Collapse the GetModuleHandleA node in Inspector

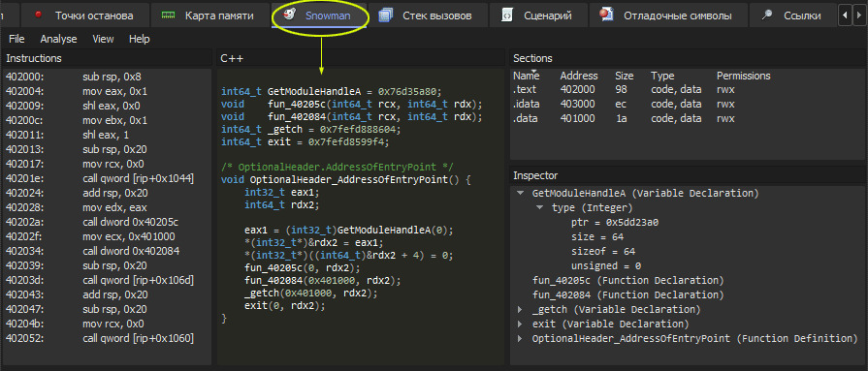[x=520, y=194]
